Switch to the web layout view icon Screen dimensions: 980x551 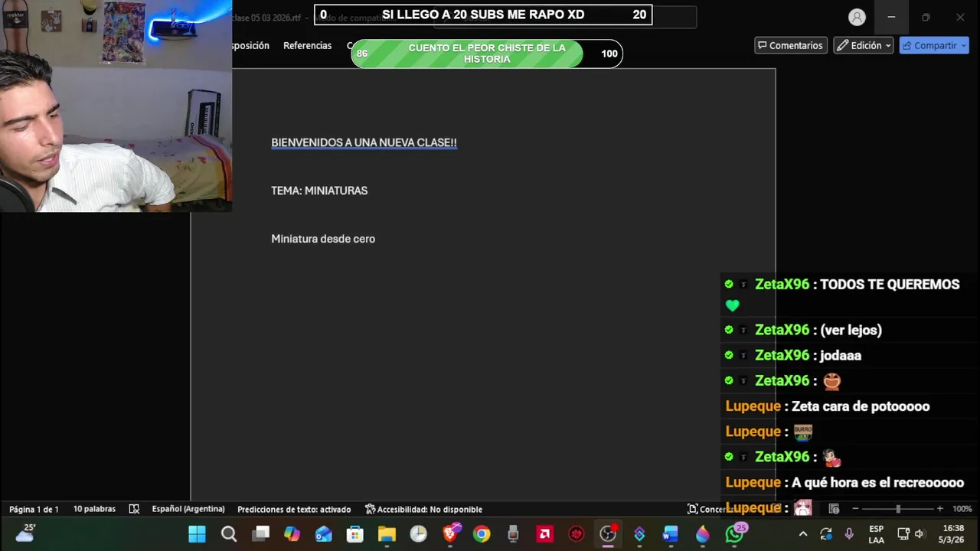coord(835,509)
